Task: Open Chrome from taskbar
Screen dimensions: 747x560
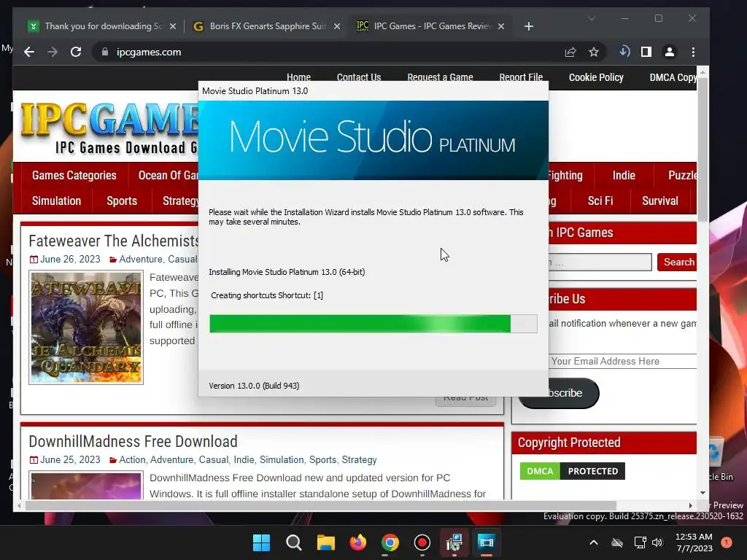Action: coord(390,542)
